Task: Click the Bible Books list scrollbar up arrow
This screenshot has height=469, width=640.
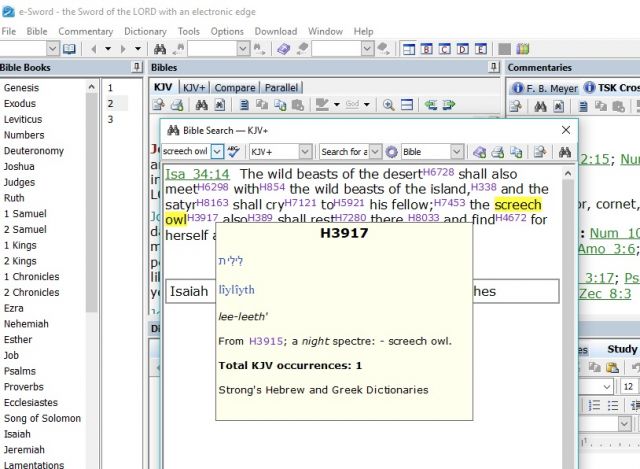Action: [x=91, y=87]
